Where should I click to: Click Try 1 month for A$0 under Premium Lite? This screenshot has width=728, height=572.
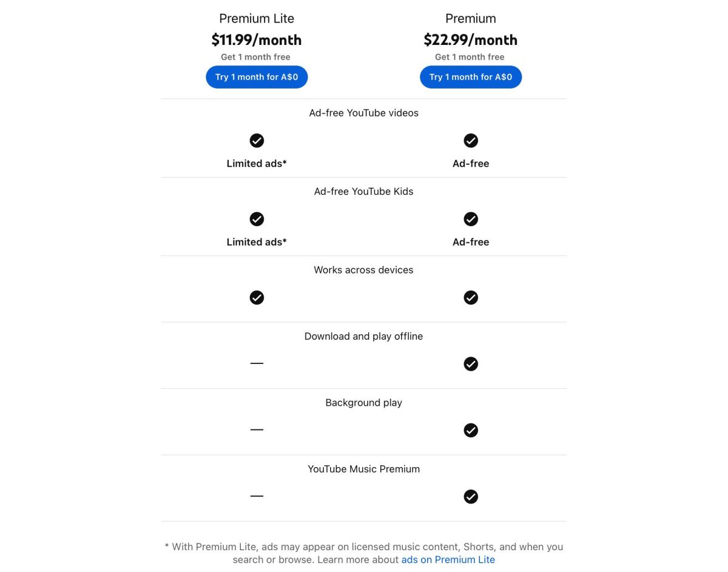click(x=257, y=76)
